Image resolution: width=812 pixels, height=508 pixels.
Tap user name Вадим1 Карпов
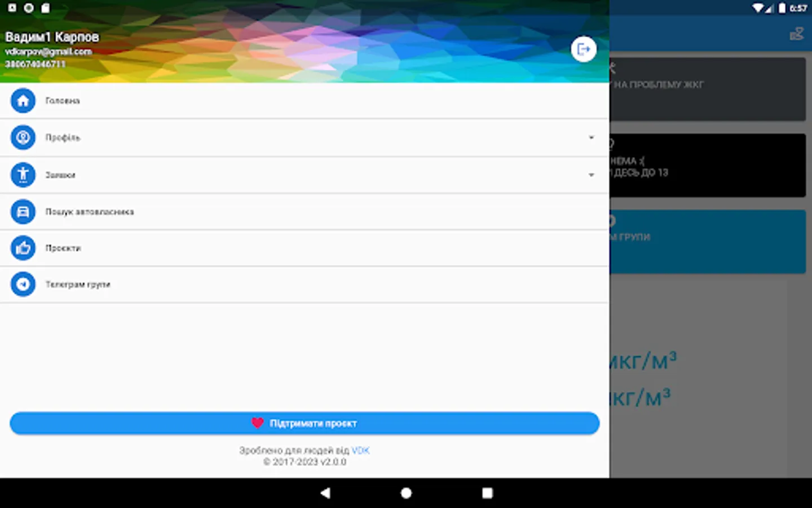52,37
